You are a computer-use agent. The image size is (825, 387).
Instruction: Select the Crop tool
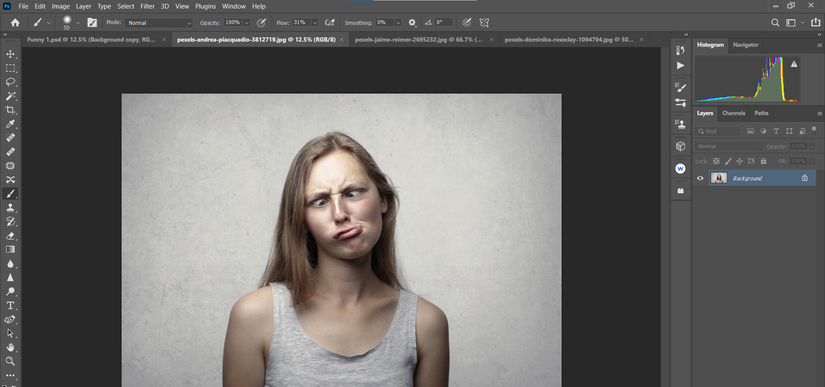click(10, 110)
